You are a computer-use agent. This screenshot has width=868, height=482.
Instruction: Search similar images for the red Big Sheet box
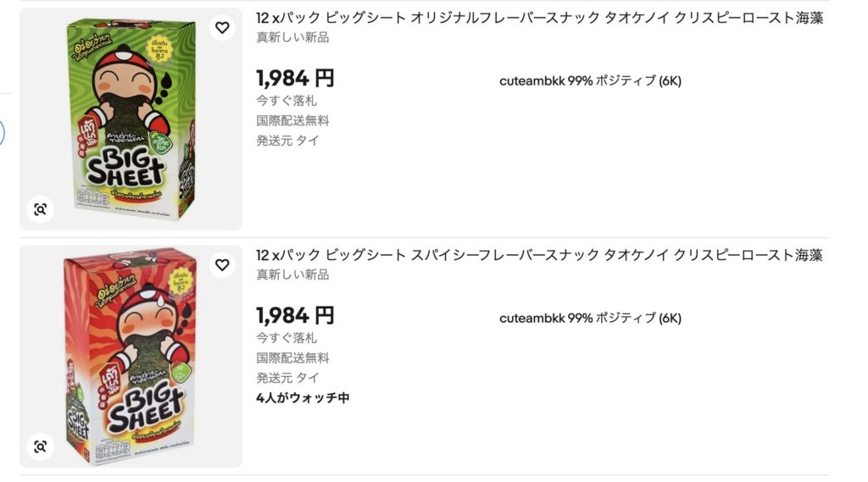[x=40, y=446]
